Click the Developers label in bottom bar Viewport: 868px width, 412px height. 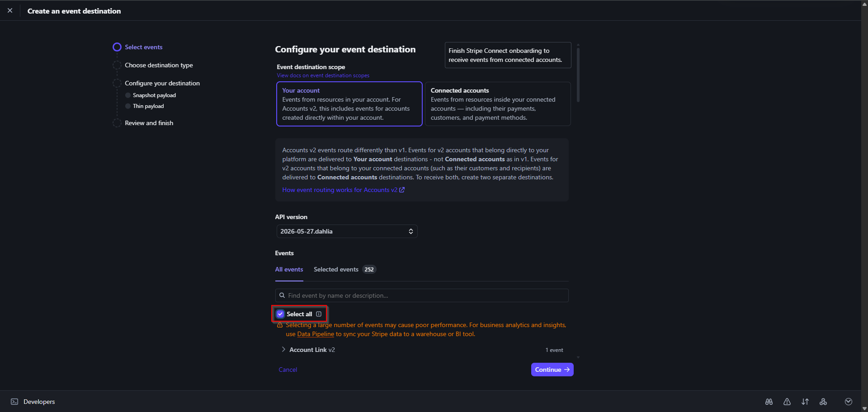click(x=39, y=402)
